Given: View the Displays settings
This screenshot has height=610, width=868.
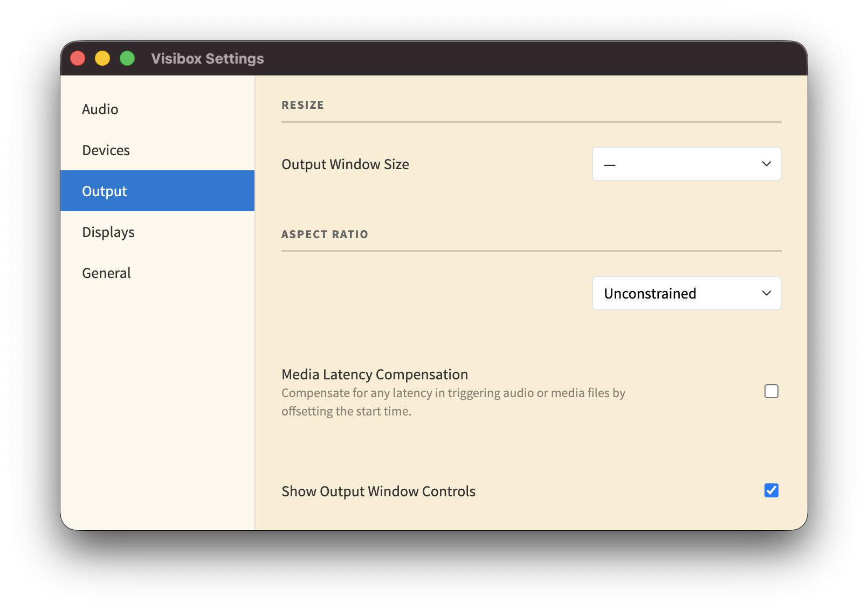Looking at the screenshot, I should (108, 232).
